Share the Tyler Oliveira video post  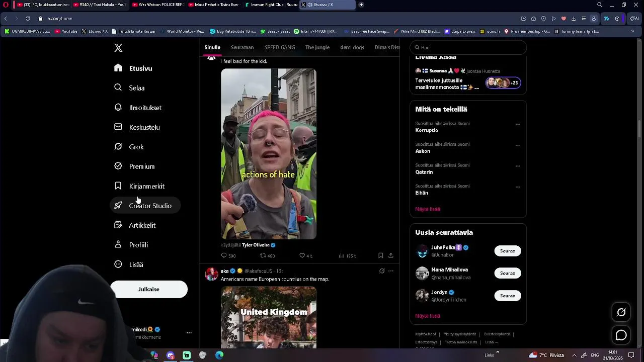(x=390, y=255)
